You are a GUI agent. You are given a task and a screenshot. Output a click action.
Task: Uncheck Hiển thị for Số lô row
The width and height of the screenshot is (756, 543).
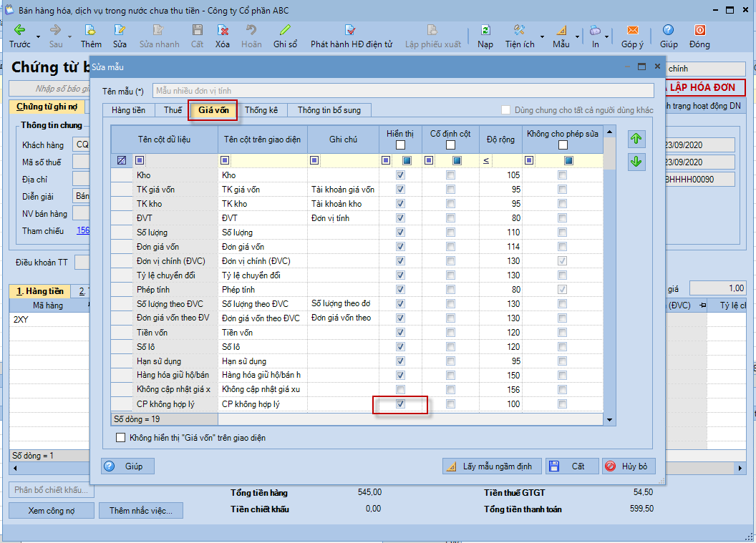[x=400, y=346]
